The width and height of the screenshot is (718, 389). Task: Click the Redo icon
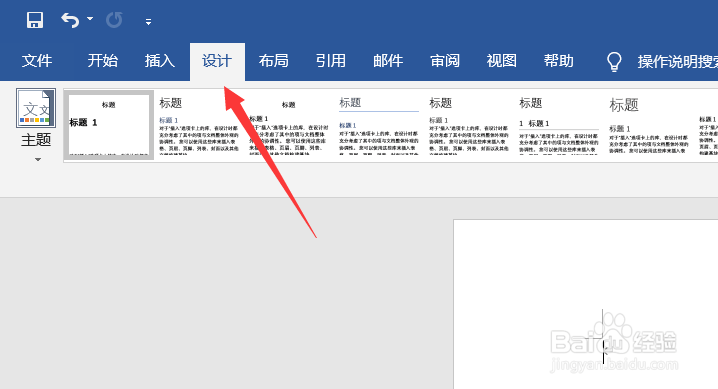tap(114, 20)
